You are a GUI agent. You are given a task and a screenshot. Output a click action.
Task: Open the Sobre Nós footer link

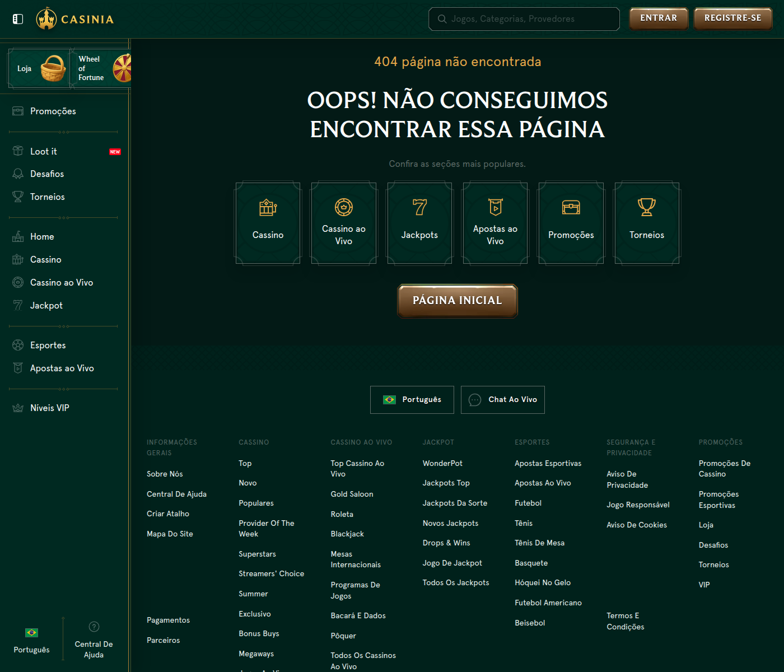165,474
